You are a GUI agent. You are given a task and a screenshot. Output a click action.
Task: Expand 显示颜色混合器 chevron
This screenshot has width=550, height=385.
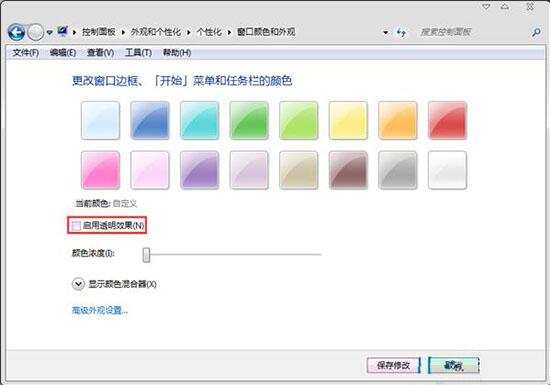coord(78,284)
